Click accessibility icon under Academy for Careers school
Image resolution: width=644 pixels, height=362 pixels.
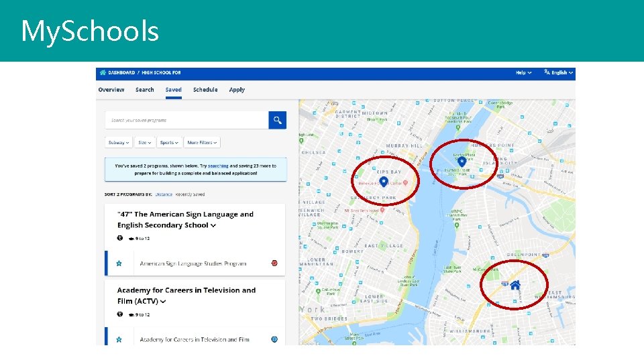pyautogui.click(x=120, y=314)
